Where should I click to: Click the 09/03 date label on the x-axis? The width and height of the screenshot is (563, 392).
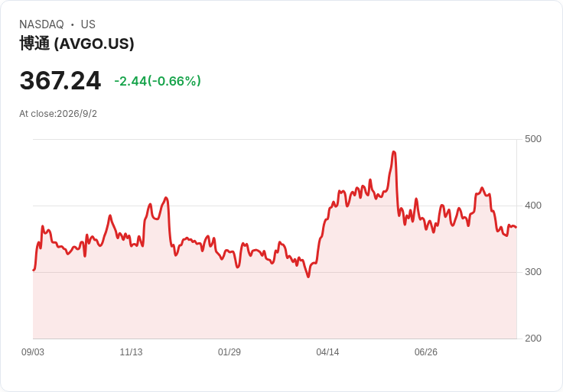point(33,352)
